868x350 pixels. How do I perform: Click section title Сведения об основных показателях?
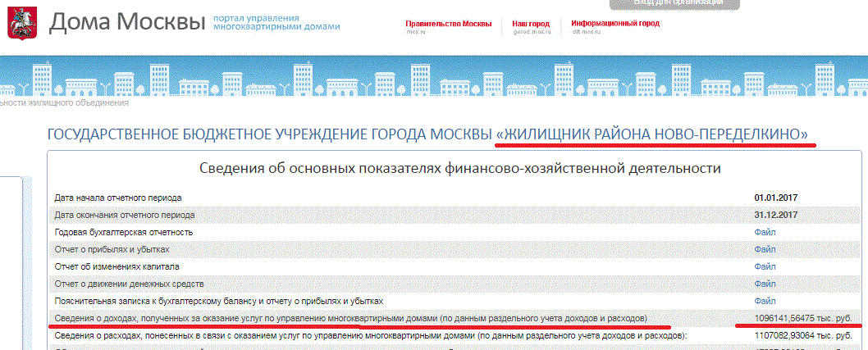pos(459,168)
